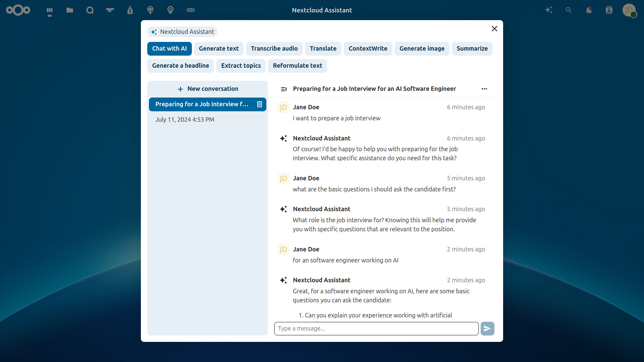Select Reformulate text task
The image size is (644, 362).
point(298,66)
